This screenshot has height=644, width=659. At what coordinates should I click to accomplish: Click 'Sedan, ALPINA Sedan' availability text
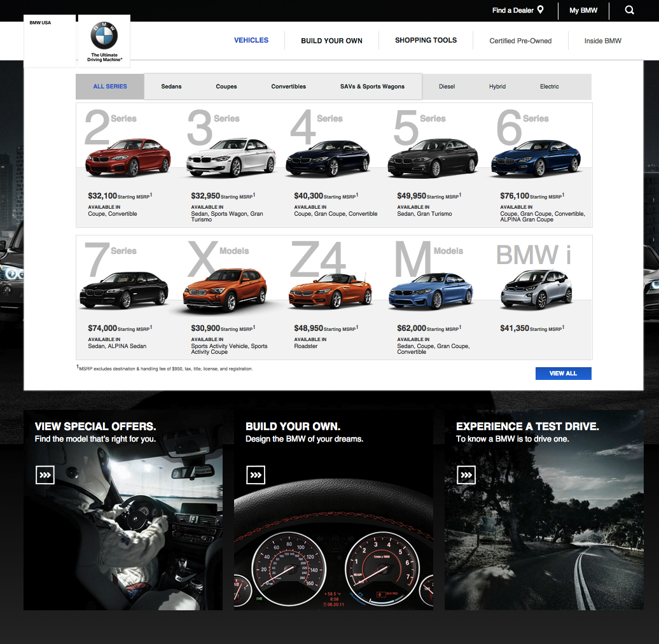(x=117, y=346)
